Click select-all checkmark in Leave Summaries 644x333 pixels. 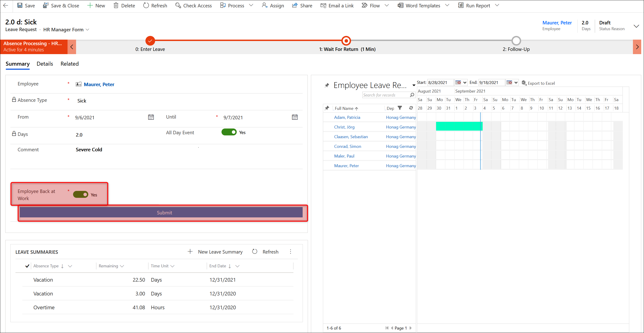27,266
